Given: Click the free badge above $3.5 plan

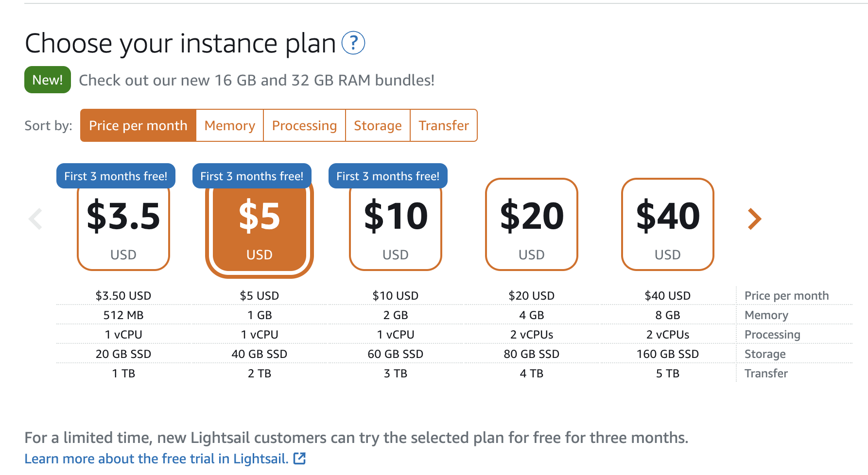Looking at the screenshot, I should click(116, 176).
